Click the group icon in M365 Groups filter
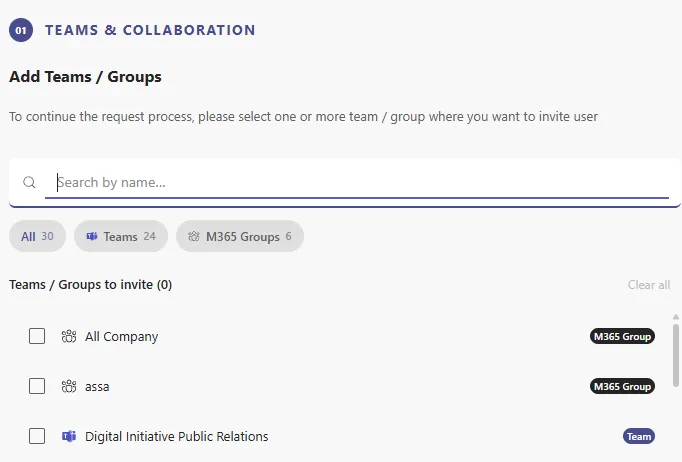The width and height of the screenshot is (682, 462). pos(194,236)
